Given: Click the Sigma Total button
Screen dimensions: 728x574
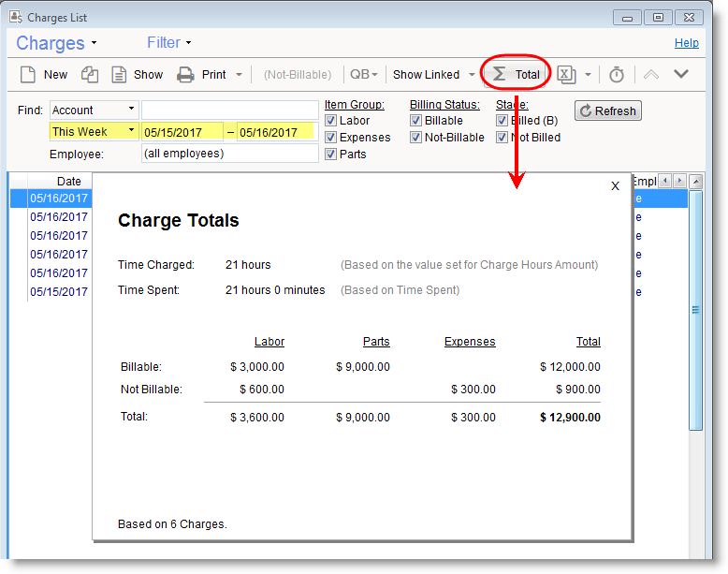Looking at the screenshot, I should [x=517, y=75].
